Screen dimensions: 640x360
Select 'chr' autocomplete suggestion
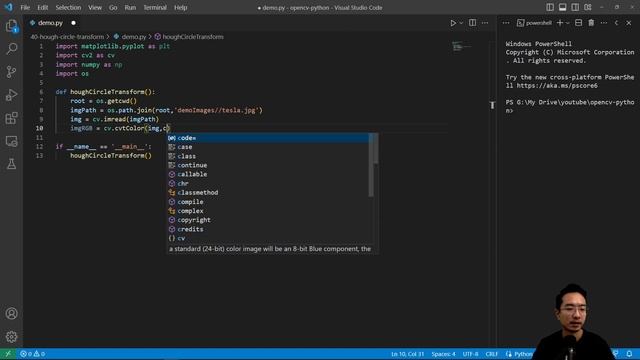(269, 184)
